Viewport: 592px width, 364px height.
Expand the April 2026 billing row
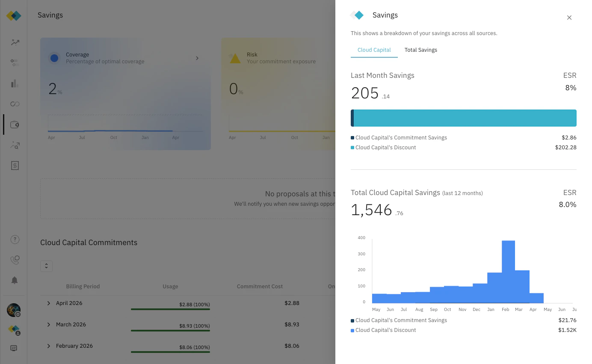(x=48, y=303)
